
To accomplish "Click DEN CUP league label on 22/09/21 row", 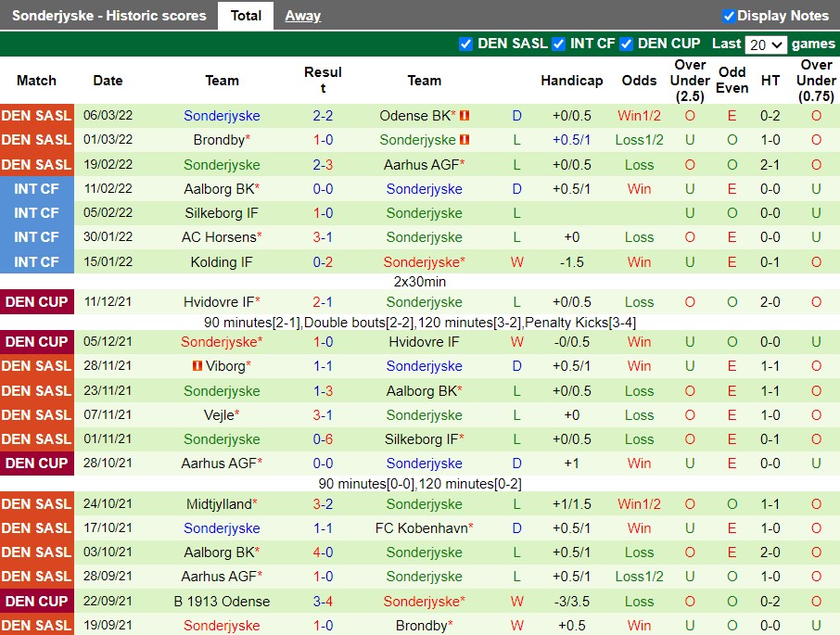I will pos(36,602).
